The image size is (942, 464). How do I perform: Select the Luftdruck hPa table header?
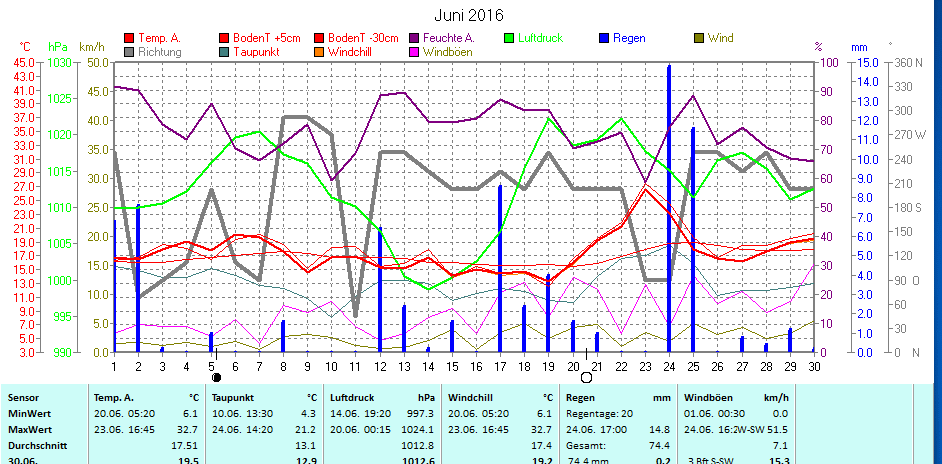[x=383, y=397]
